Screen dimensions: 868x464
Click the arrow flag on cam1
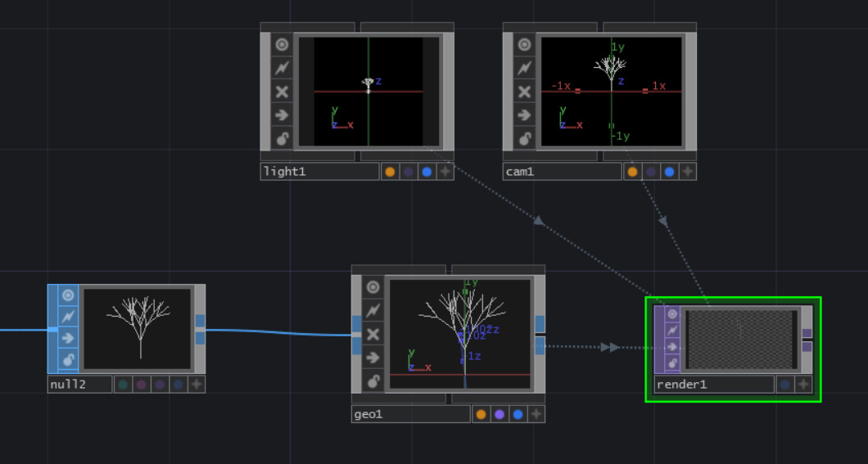(524, 115)
